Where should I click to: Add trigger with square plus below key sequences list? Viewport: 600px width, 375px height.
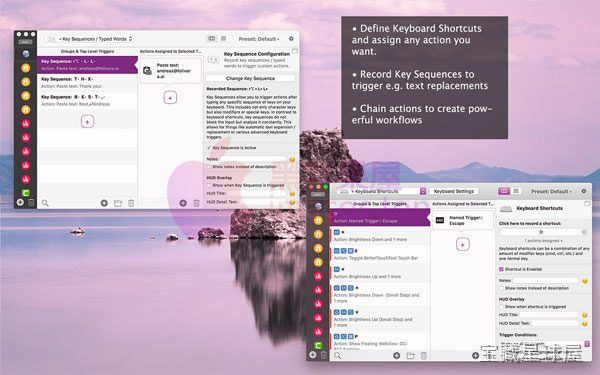click(87, 122)
